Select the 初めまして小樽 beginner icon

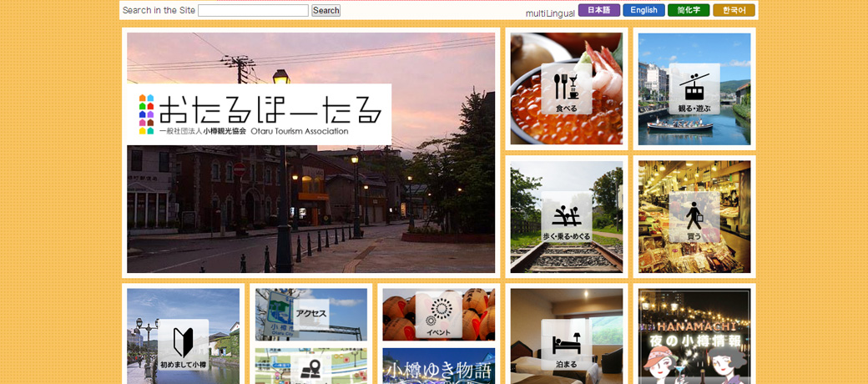[x=184, y=345]
